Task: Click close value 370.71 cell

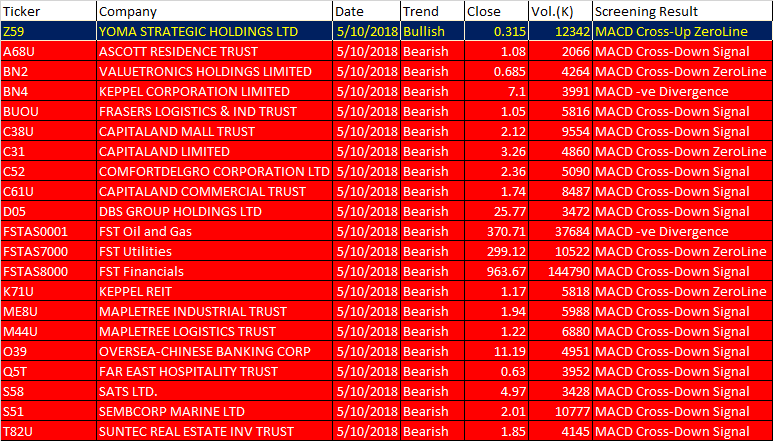Action: [x=496, y=232]
